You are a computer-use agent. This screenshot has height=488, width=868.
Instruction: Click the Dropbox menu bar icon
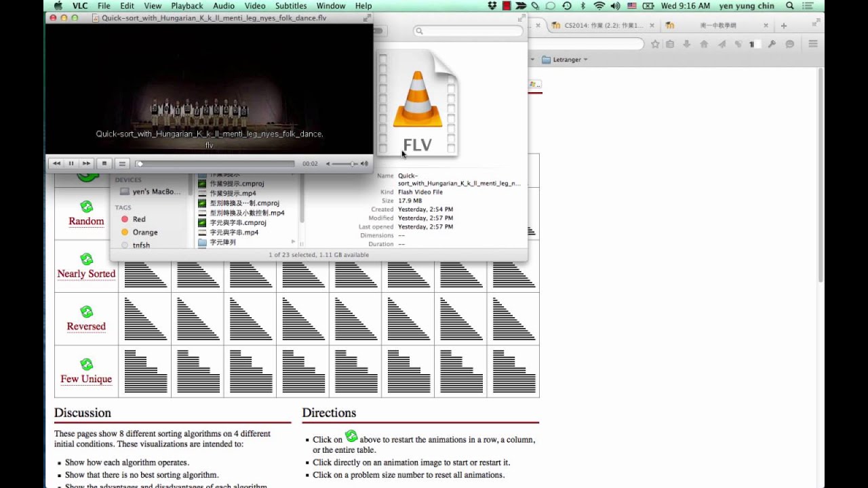(x=493, y=5)
